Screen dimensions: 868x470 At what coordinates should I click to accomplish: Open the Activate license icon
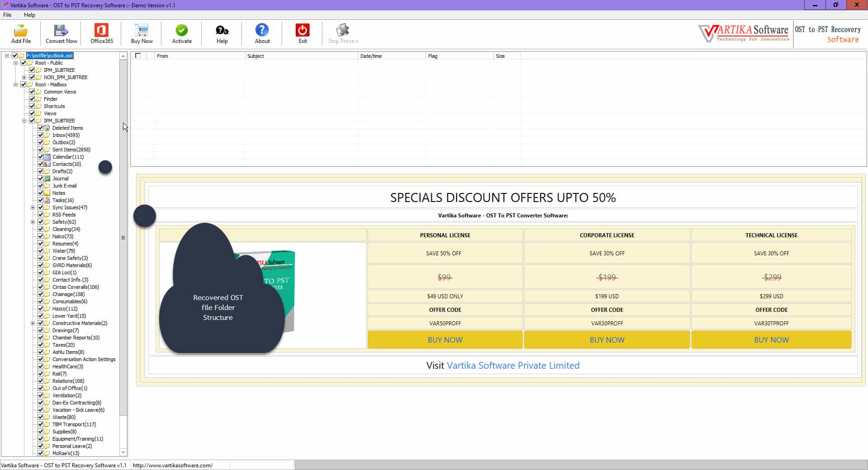(x=182, y=30)
